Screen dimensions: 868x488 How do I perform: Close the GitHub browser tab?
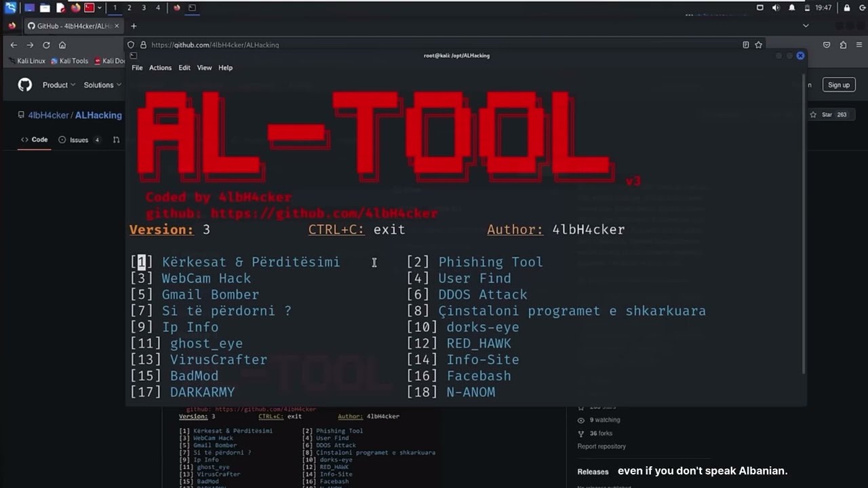click(x=117, y=26)
